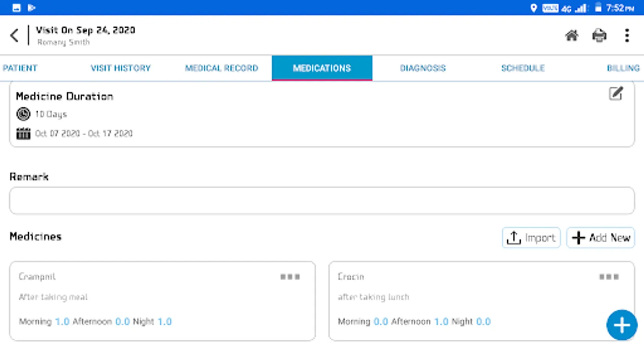Open the home screen icon
The width and height of the screenshot is (644, 345).
pos(572,36)
